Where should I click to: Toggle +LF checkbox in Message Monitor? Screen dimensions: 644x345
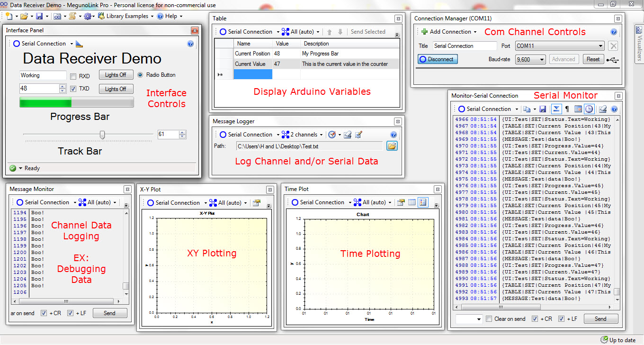[70, 313]
